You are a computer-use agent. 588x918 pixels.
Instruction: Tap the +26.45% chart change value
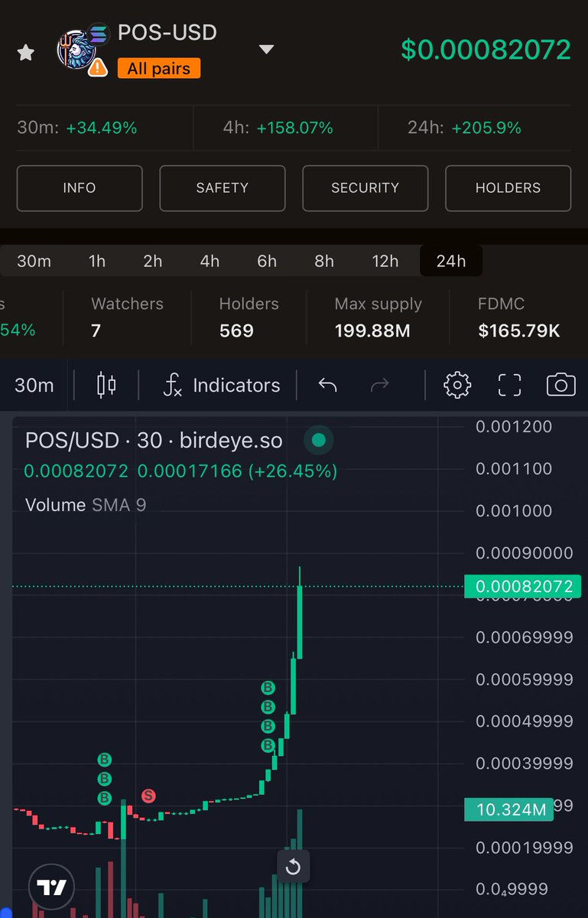(x=292, y=471)
